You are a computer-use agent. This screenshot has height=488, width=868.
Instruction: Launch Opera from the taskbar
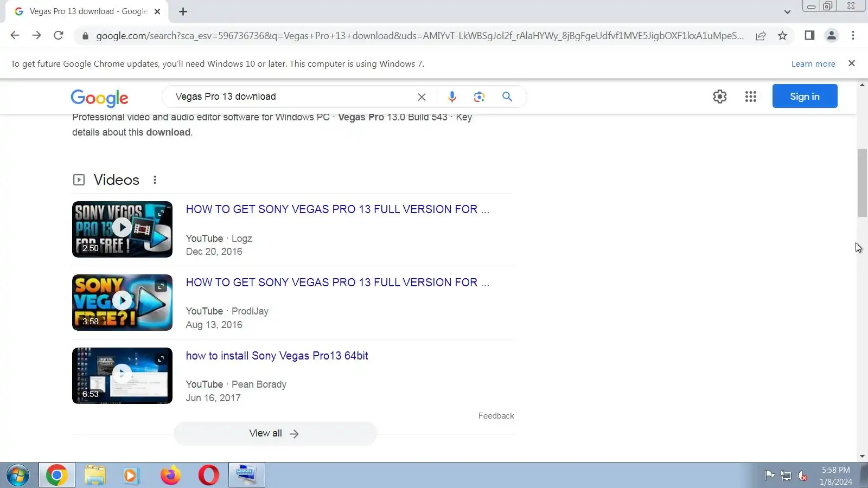coord(208,476)
